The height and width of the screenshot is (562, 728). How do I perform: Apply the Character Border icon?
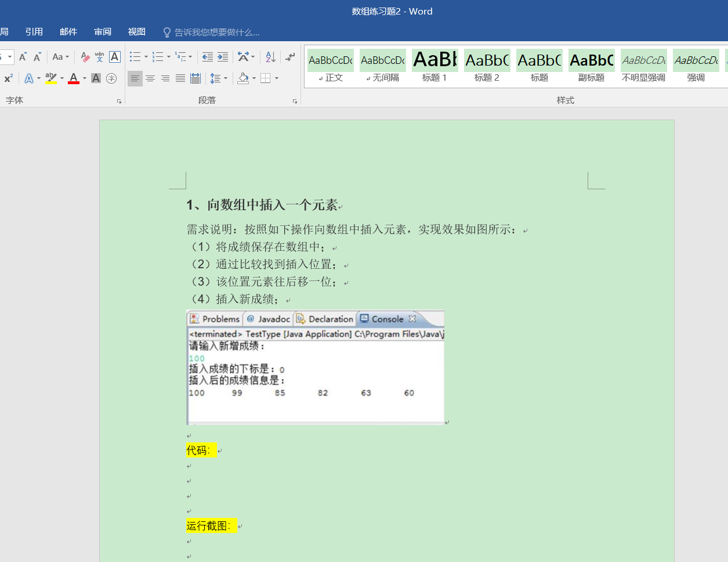[115, 57]
